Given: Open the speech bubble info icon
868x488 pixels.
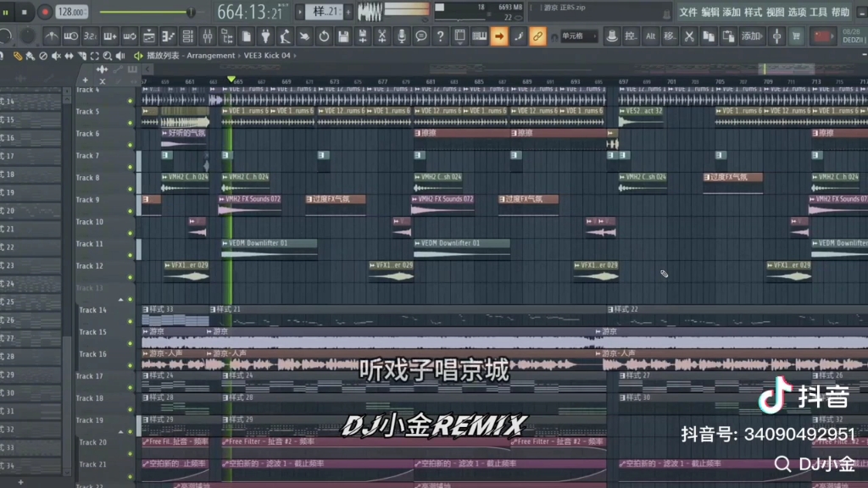Looking at the screenshot, I should click(420, 36).
